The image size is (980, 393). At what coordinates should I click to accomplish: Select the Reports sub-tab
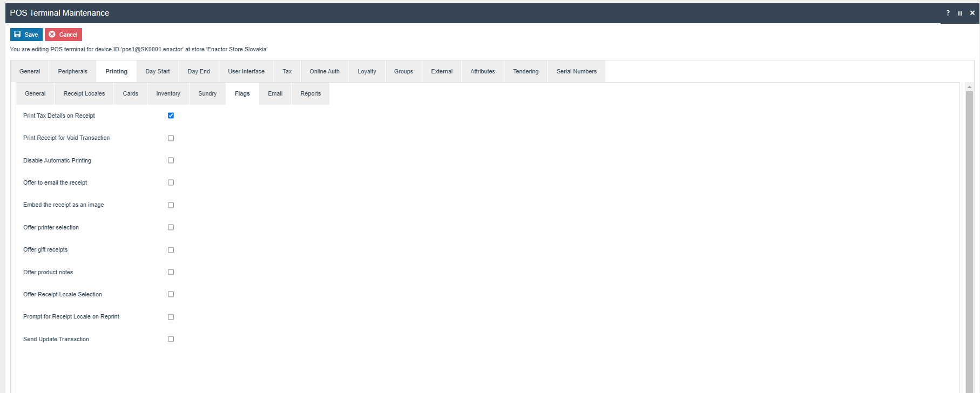[x=310, y=93]
